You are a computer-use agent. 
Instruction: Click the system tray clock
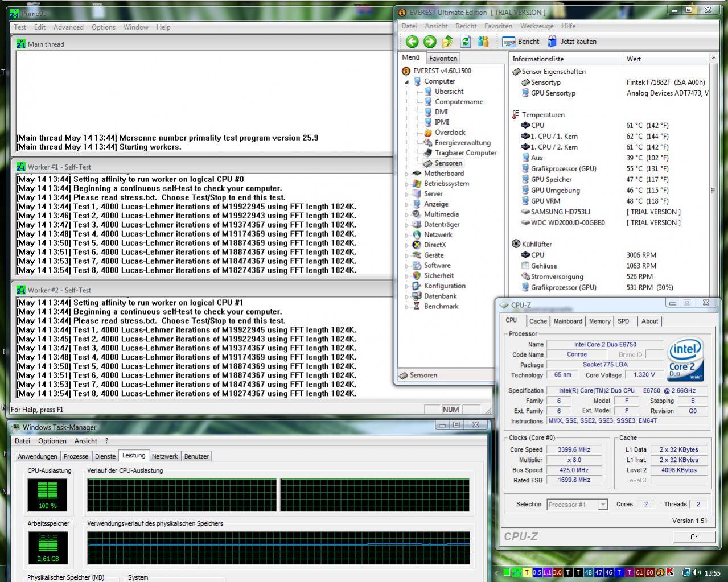point(712,573)
